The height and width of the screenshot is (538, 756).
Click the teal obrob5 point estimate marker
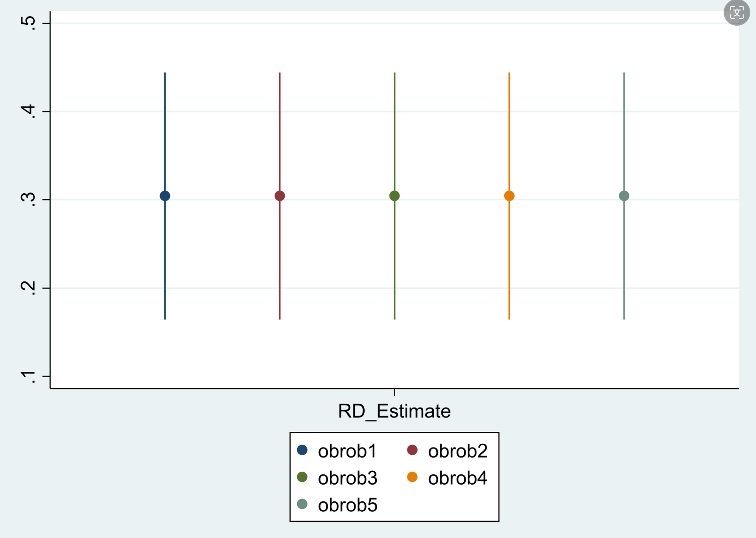point(624,196)
